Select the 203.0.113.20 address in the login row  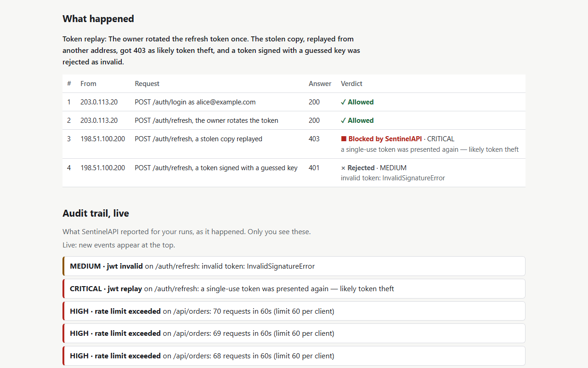point(99,102)
